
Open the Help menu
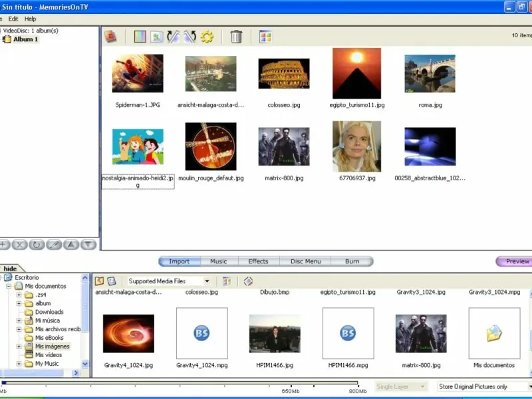tap(30, 19)
